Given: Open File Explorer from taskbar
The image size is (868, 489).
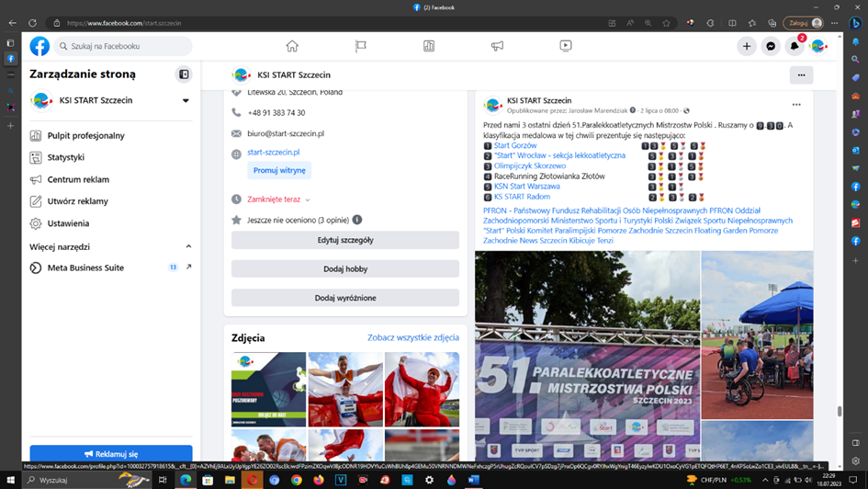Looking at the screenshot, I should [230, 480].
